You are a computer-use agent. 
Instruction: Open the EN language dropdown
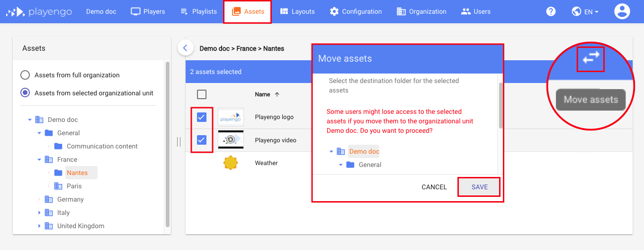coord(591,12)
